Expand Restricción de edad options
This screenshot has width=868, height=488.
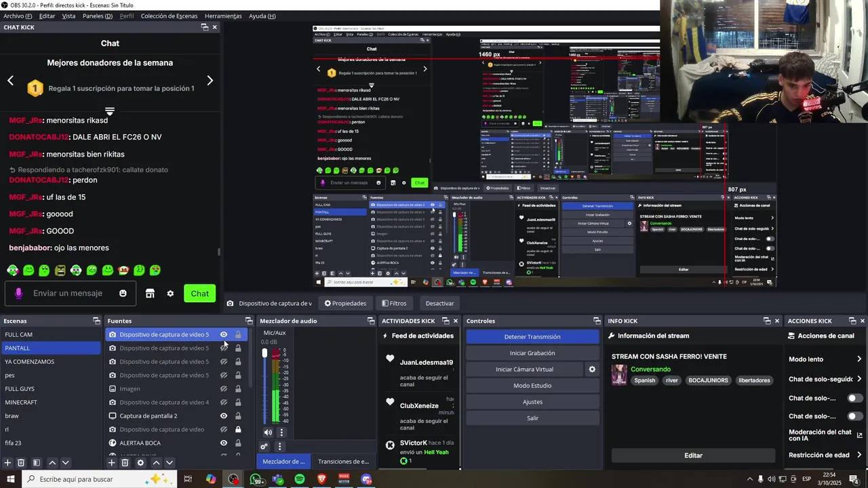point(859,455)
